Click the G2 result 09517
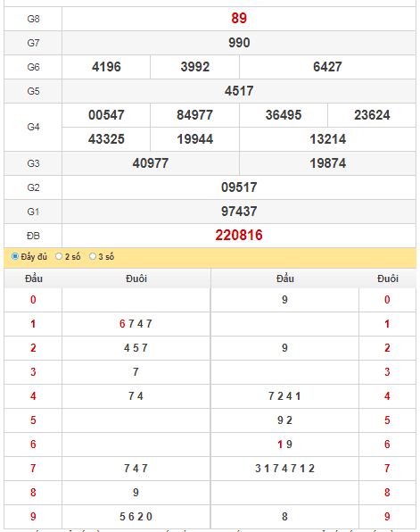 click(x=239, y=187)
